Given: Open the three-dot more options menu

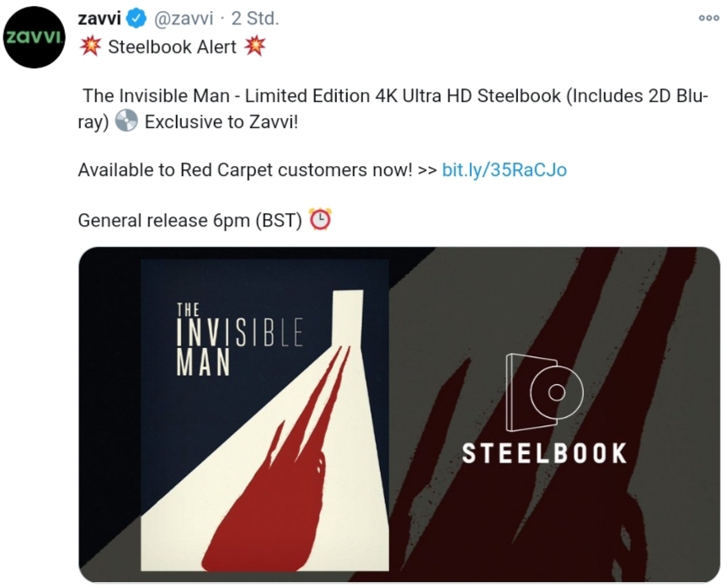Looking at the screenshot, I should tap(709, 18).
